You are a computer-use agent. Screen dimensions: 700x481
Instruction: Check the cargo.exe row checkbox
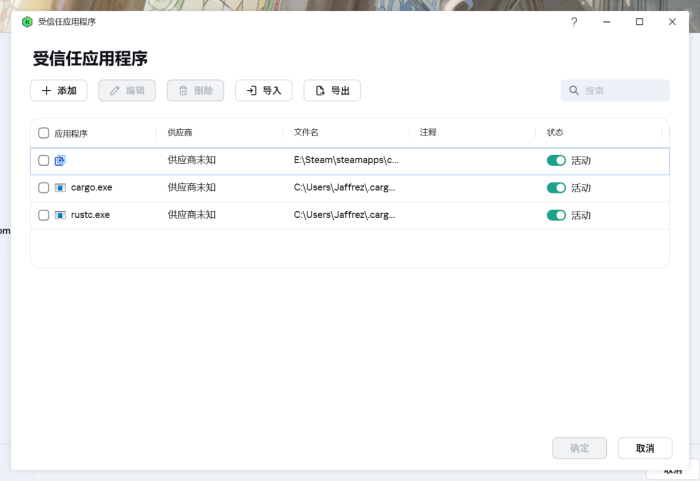coord(43,188)
